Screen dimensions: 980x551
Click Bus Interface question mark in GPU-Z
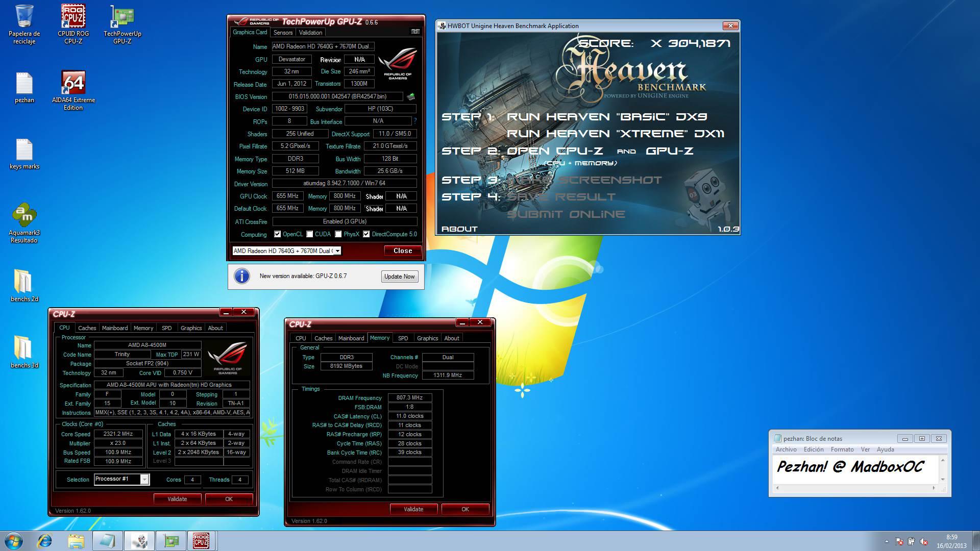click(415, 121)
